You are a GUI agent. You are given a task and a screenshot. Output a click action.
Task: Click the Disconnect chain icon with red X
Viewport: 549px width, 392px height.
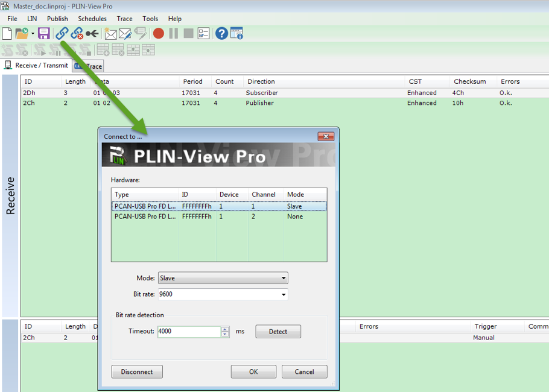(x=77, y=34)
